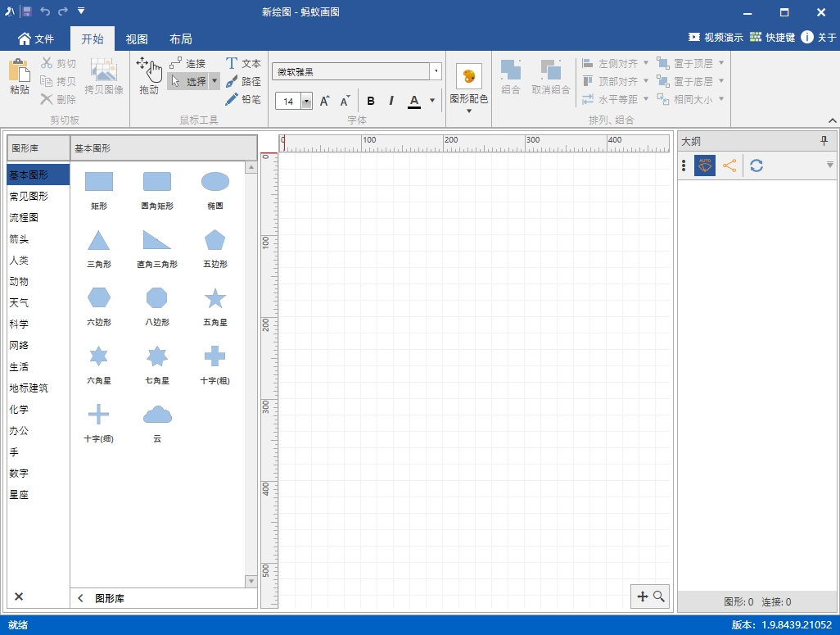Click the orange connection icon in outline panel

[729, 166]
